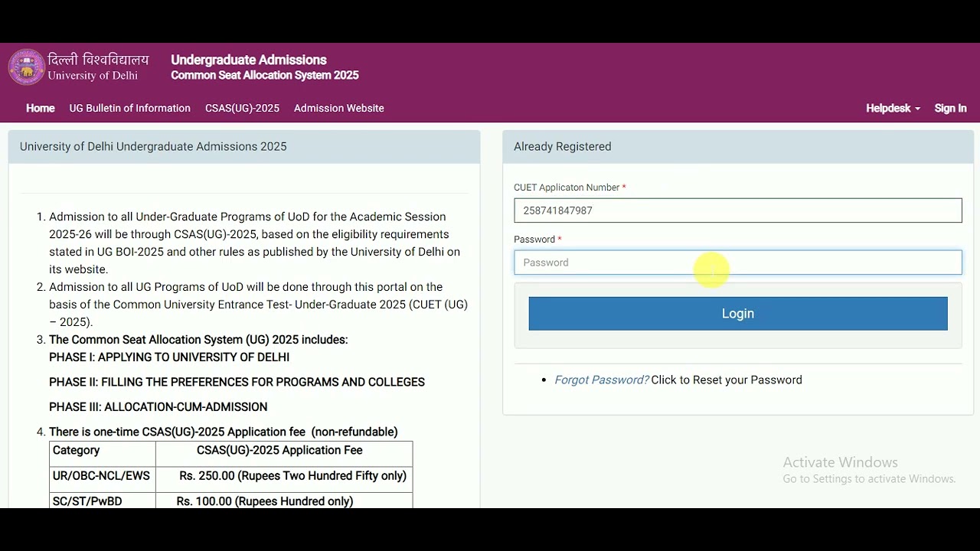Click the CSAS(UG)-2025 Application Fee column header

(x=284, y=454)
